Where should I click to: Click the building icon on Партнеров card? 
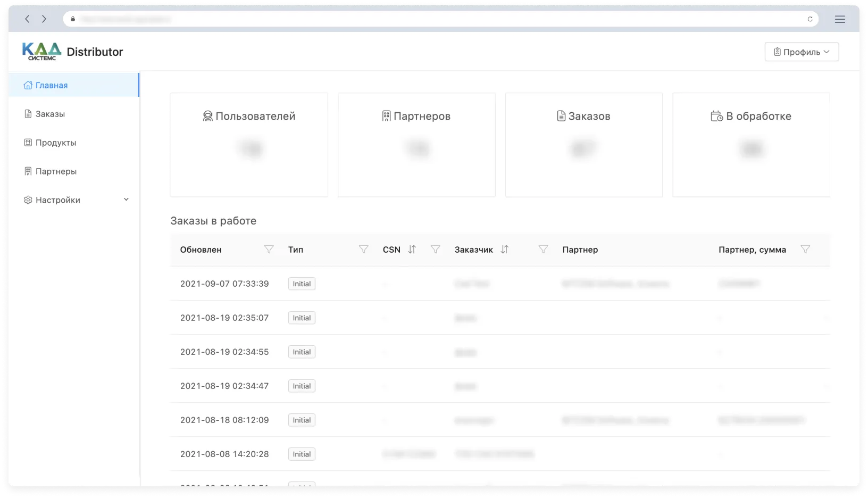point(386,115)
